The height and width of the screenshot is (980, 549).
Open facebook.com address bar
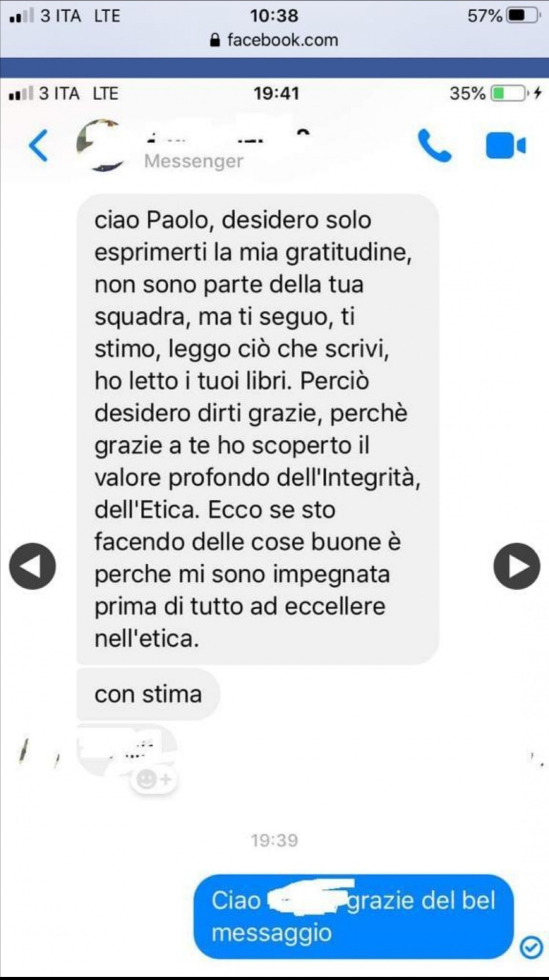[x=274, y=40]
